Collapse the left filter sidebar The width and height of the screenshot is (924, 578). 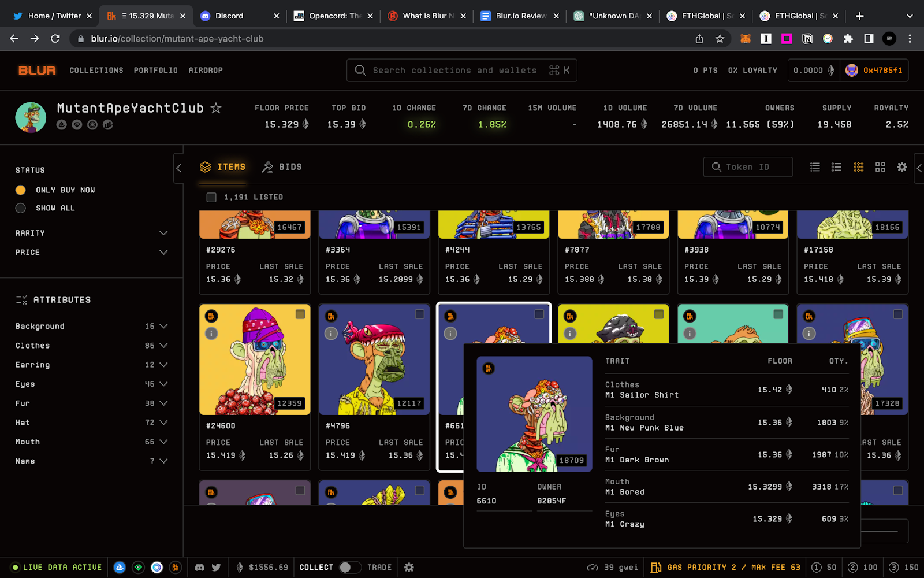(178, 168)
